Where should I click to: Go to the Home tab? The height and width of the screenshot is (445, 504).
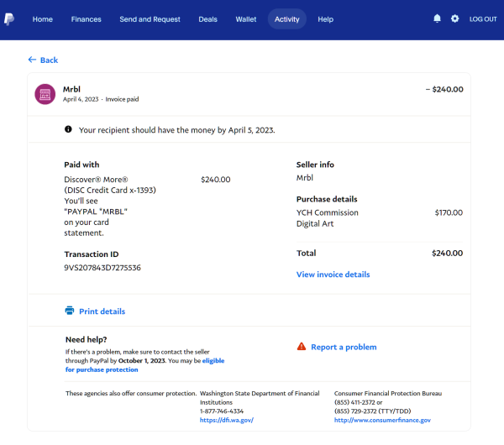point(43,19)
